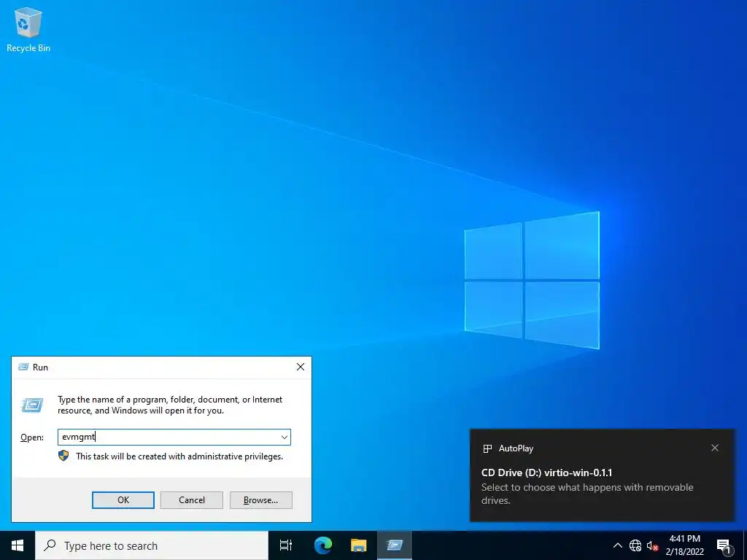Click the Type here to search box
747x560 pixels.
point(152,545)
